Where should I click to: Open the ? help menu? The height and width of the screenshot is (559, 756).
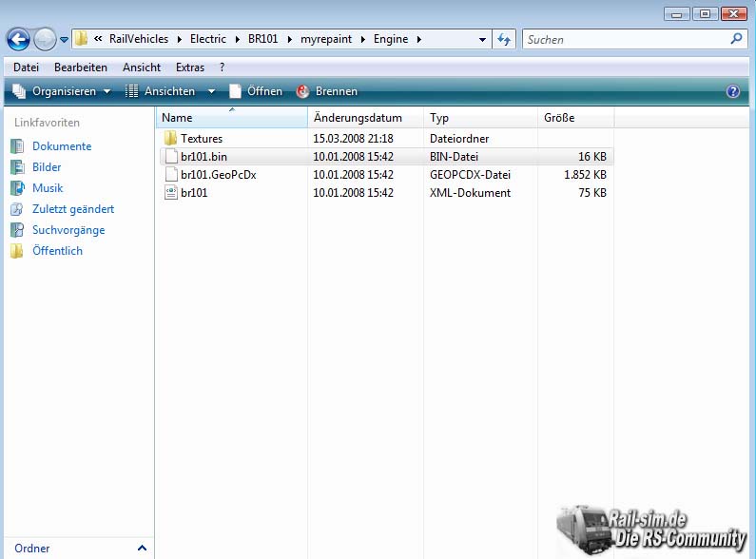222,67
